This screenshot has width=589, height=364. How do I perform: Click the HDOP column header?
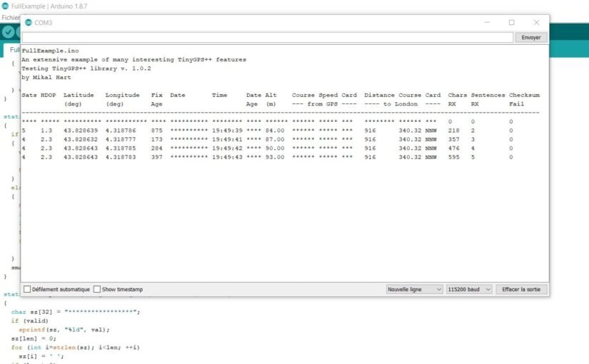coord(48,96)
